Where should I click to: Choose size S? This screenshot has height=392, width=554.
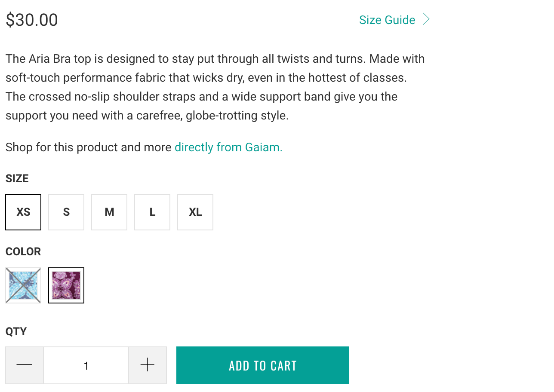coord(66,212)
